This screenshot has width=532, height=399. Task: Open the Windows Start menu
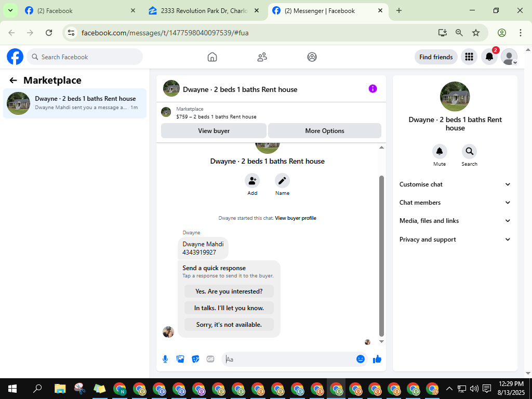12,389
